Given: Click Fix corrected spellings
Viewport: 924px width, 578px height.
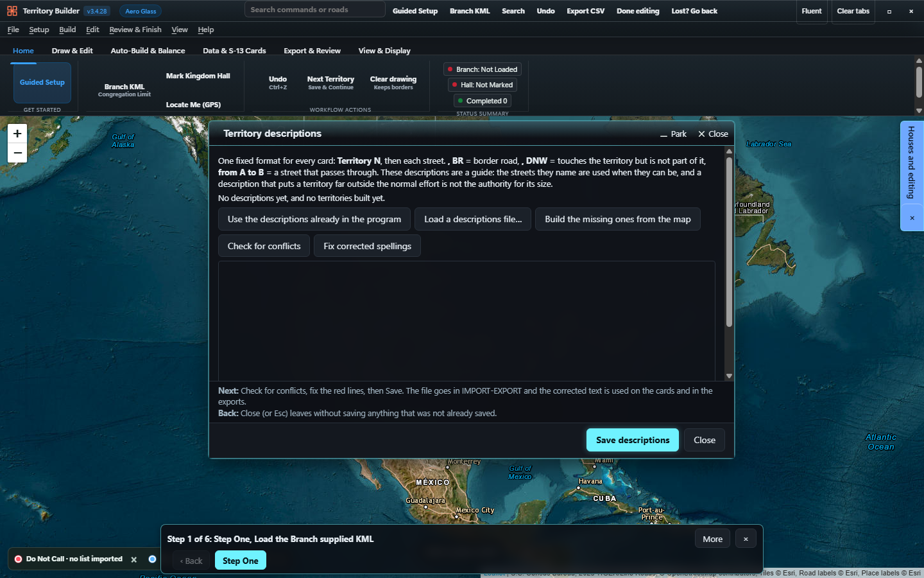Looking at the screenshot, I should point(367,246).
